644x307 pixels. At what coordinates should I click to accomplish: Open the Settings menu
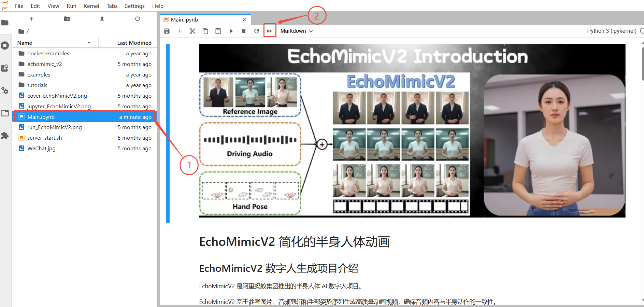pyautogui.click(x=134, y=6)
